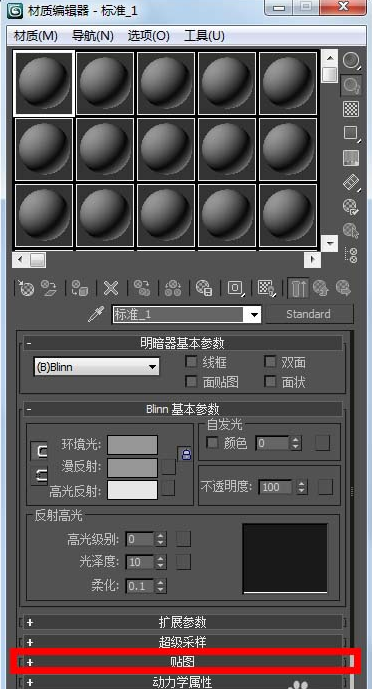Enable the 面状 checkbox

coord(270,382)
